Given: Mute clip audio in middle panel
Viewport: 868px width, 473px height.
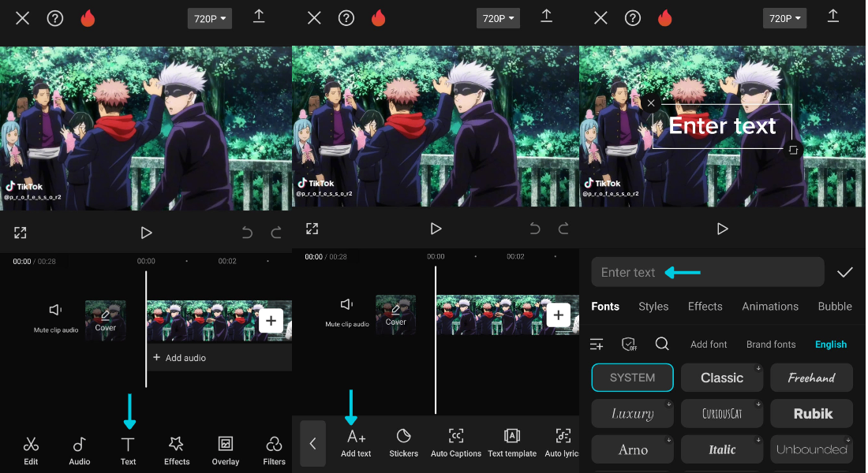Looking at the screenshot, I should tap(346, 312).
